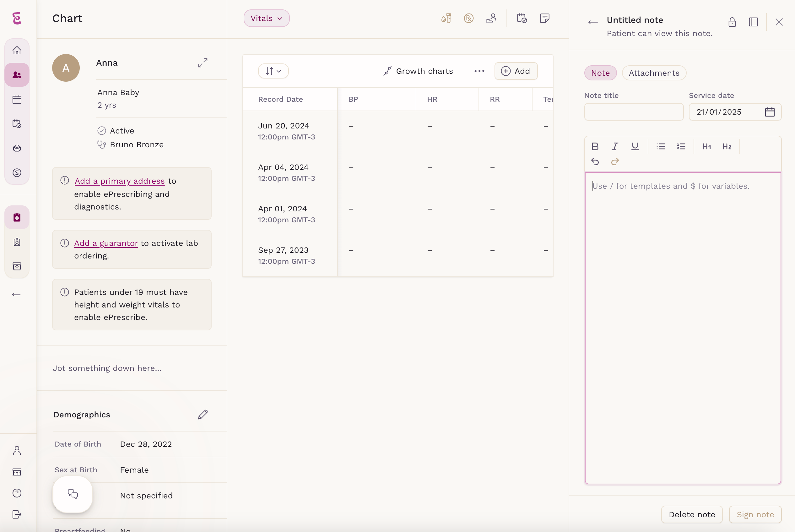This screenshot has height=532, width=795.
Task: Open the sort order dropdown
Action: (x=273, y=71)
